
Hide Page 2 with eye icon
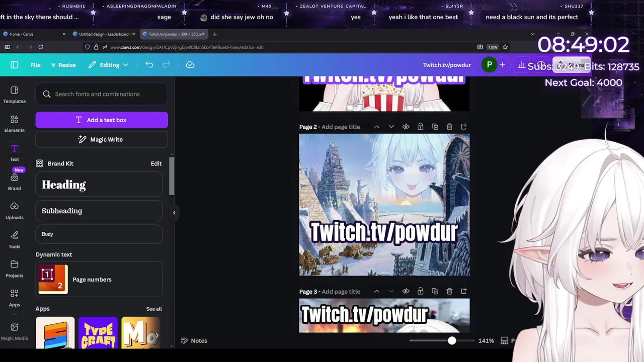click(406, 127)
